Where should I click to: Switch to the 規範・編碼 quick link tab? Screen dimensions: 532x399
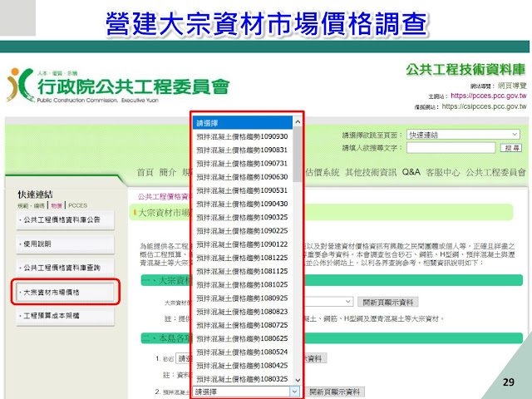(x=32, y=205)
